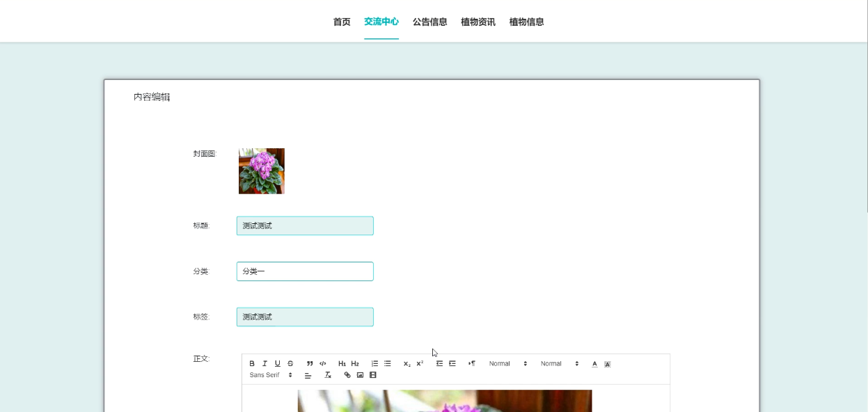This screenshot has width=868, height=412.
Task: Toggle italic formatting in editor toolbar
Action: click(x=265, y=363)
